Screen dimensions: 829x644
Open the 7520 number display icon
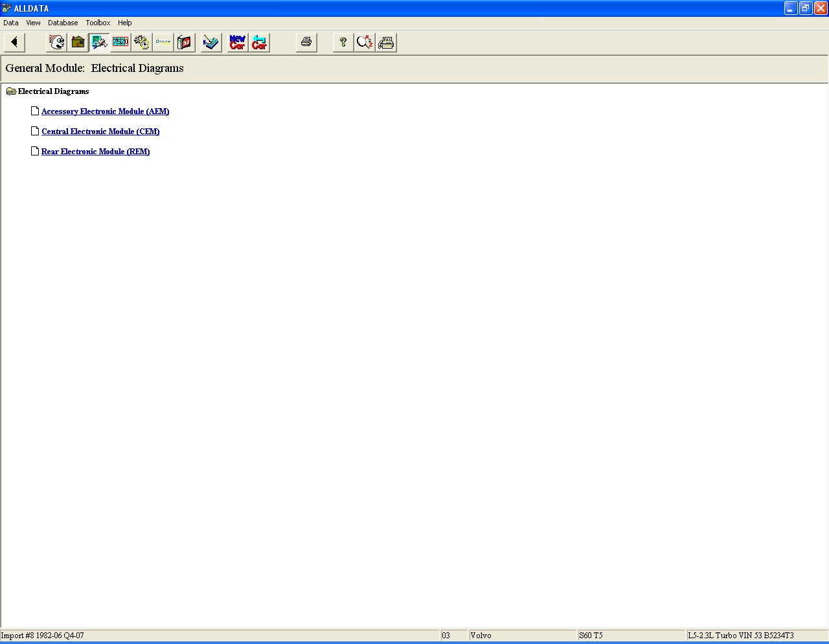coord(120,43)
